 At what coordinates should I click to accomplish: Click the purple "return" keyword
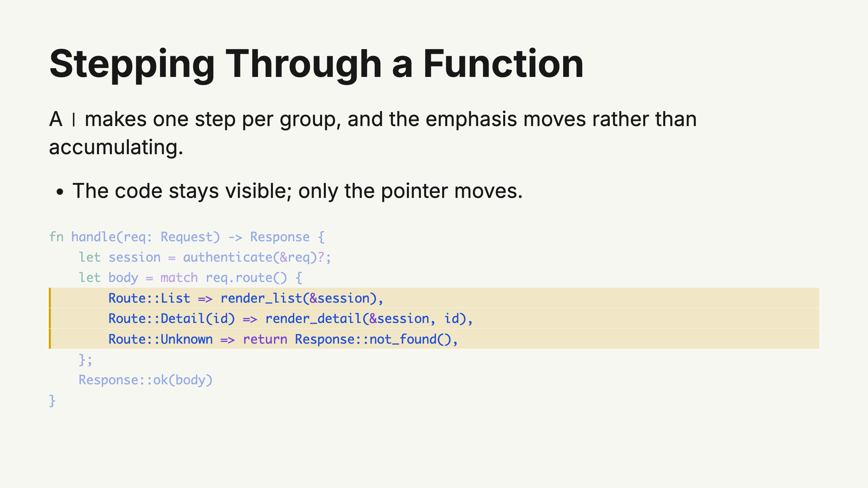tap(265, 339)
